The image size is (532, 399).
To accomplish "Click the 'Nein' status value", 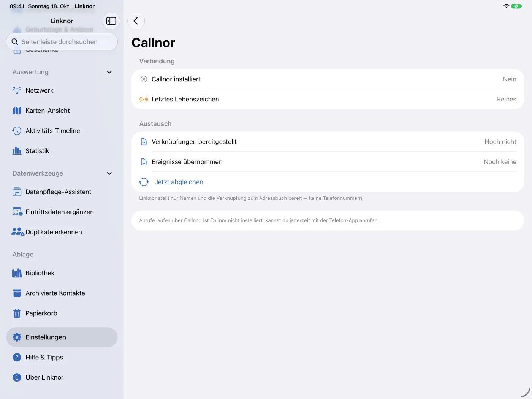I will pyautogui.click(x=510, y=79).
